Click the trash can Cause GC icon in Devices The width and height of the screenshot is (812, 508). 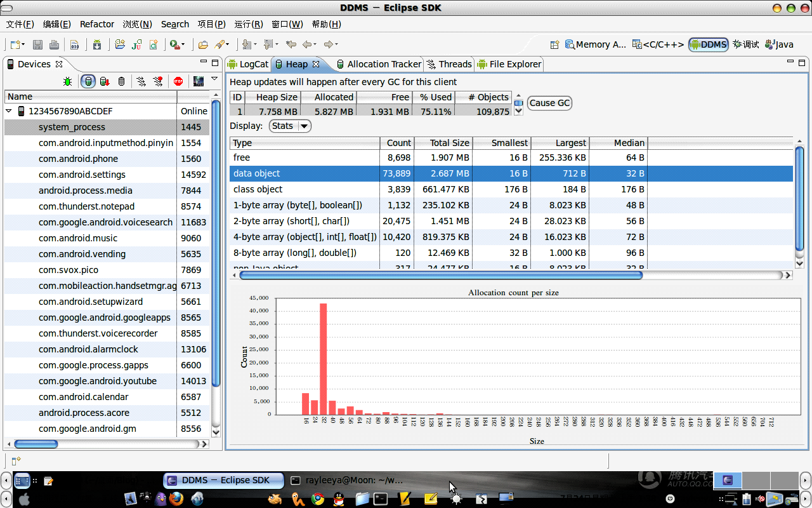122,81
